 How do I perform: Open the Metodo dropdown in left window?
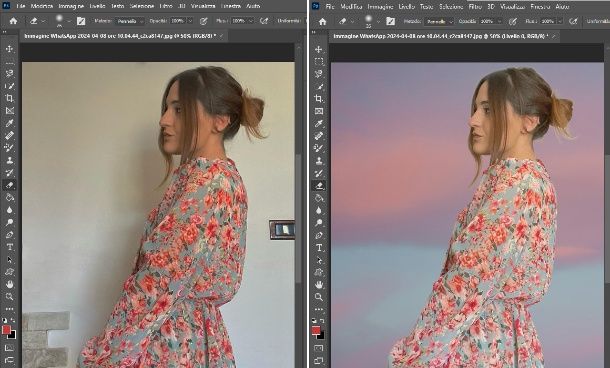(130, 21)
